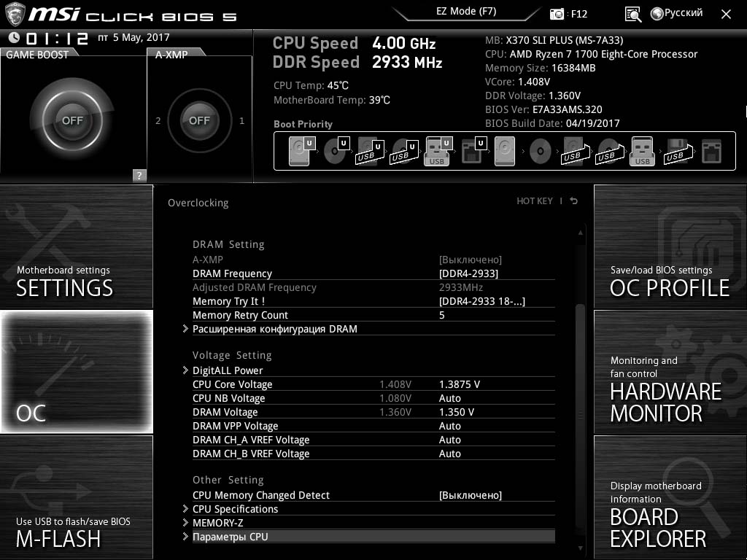
Task: Change language via the Русский globe icon
Action: click(676, 13)
